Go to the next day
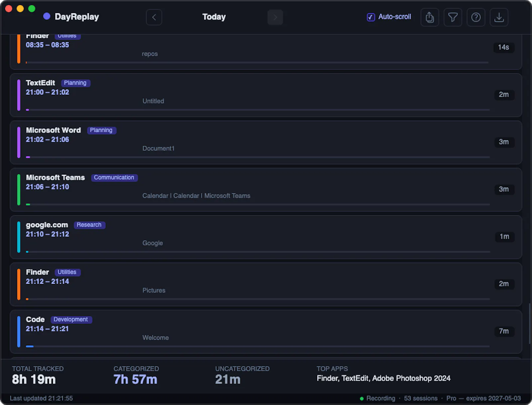This screenshot has width=532, height=405. (x=275, y=17)
